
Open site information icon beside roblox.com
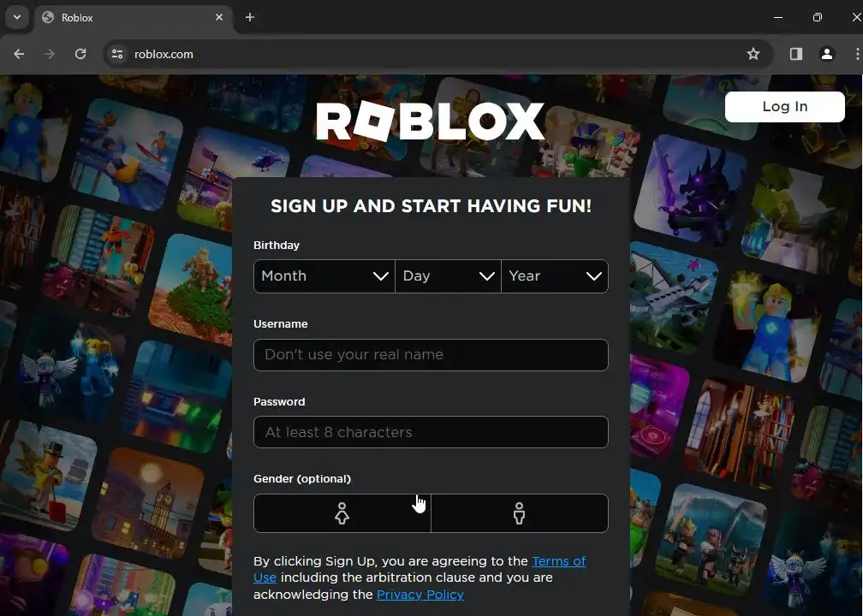[x=117, y=54]
